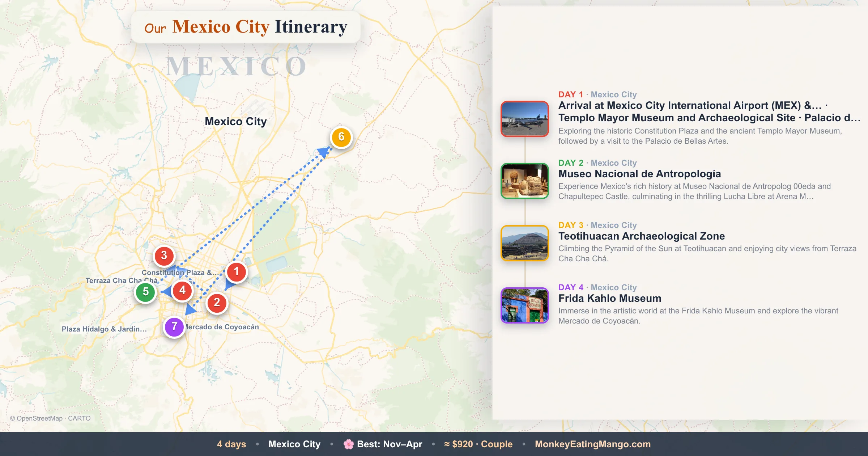Click the Day 2 description about Chapultepec Castle
868x456 pixels.
tap(694, 191)
